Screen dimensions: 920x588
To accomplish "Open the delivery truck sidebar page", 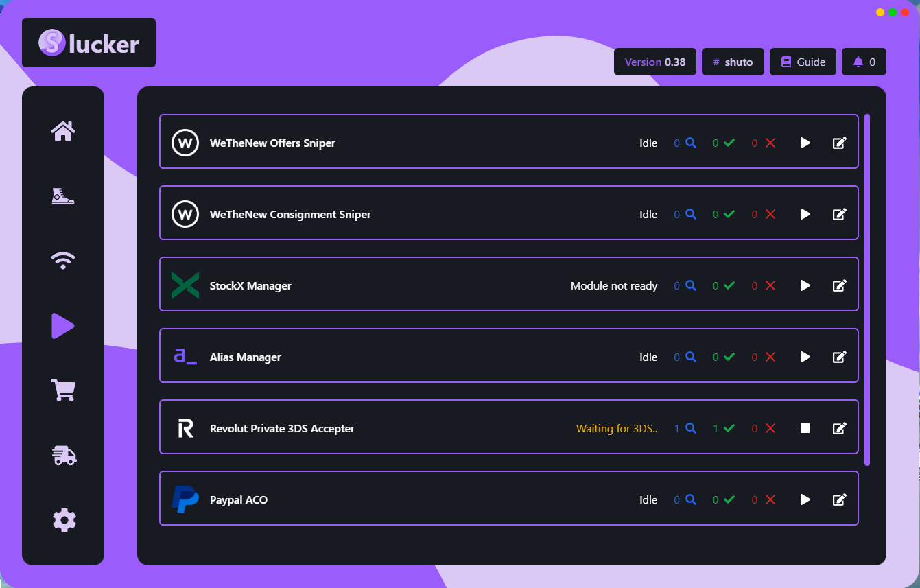I will point(64,455).
